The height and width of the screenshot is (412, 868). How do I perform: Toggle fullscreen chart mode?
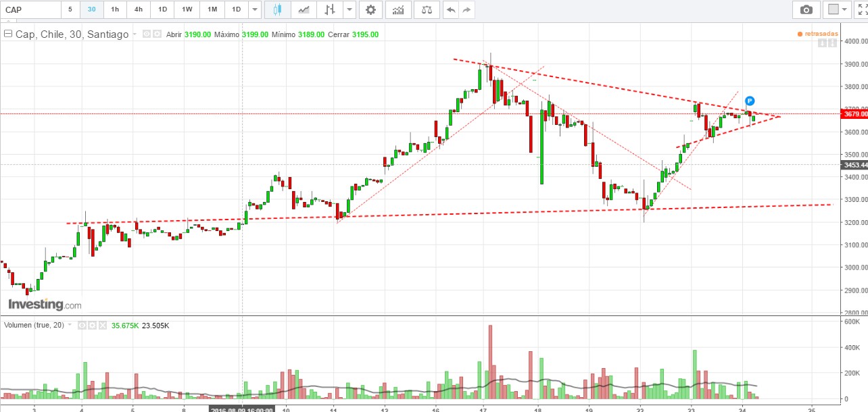coord(861,9)
